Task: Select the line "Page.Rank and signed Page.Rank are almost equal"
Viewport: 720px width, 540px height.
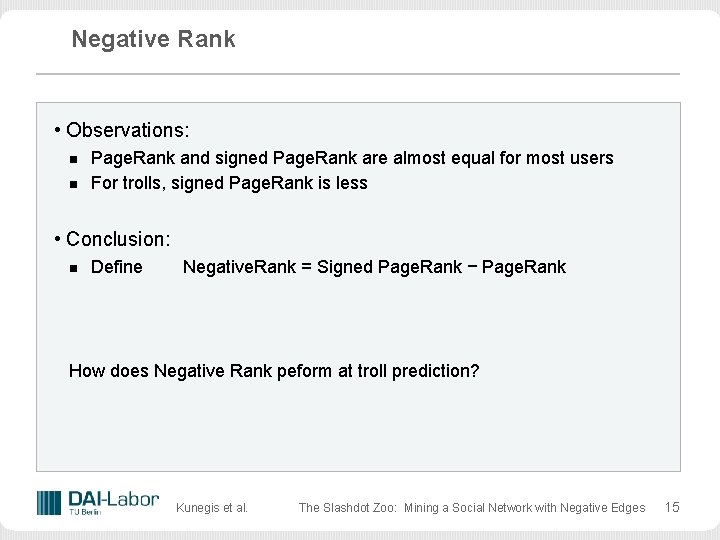Action: [x=352, y=158]
